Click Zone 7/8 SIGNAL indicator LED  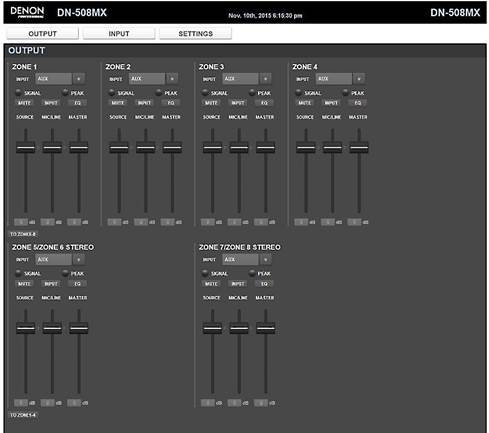click(205, 273)
